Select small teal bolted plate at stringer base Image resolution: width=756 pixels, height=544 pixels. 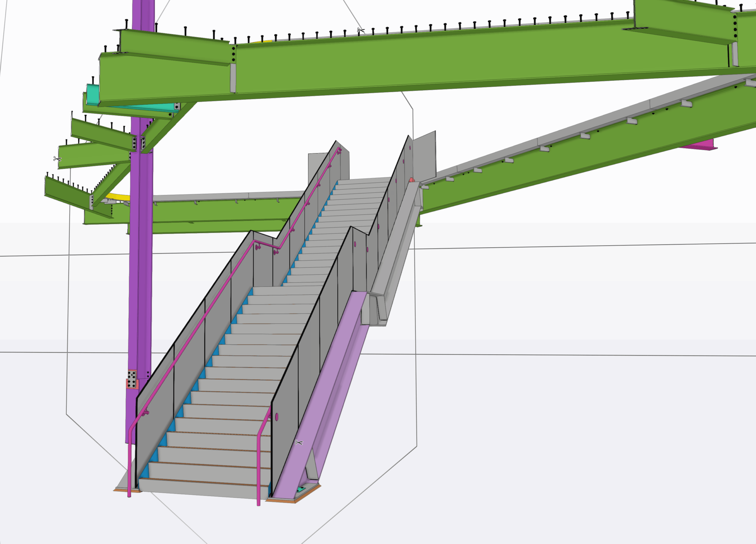coord(301,489)
